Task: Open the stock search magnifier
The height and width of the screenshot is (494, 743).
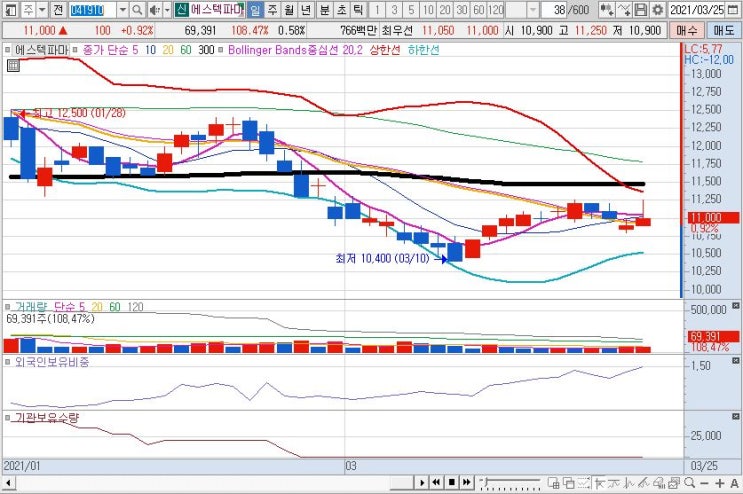Action: 137,9
